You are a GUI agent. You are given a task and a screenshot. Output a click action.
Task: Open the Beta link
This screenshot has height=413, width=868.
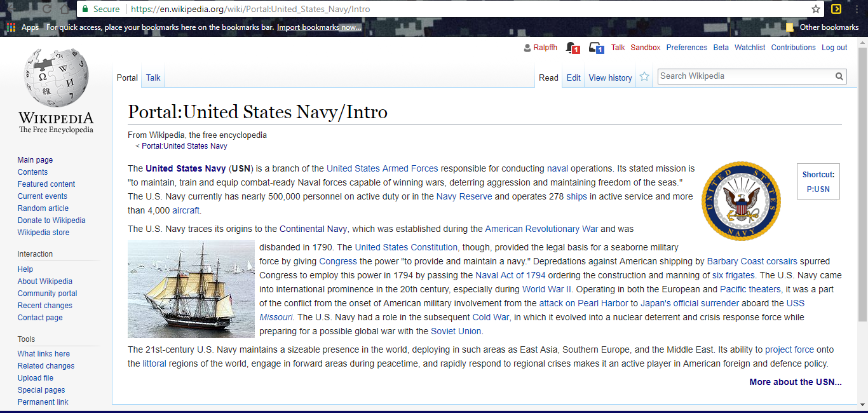coord(721,48)
